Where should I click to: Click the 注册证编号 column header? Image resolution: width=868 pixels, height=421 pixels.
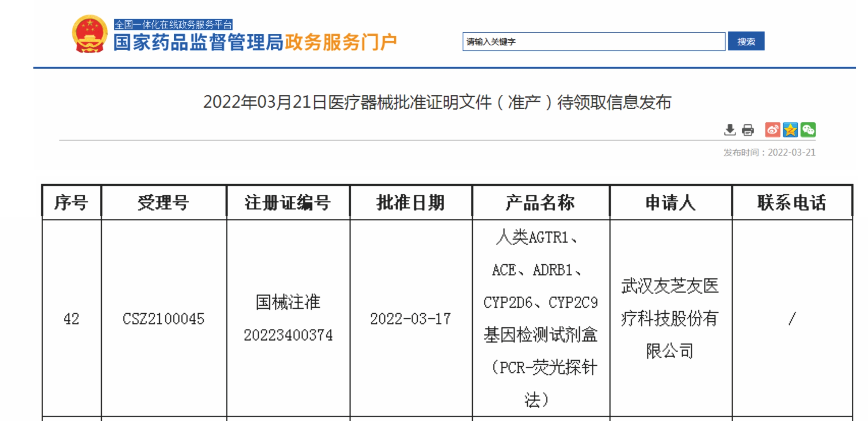click(288, 203)
